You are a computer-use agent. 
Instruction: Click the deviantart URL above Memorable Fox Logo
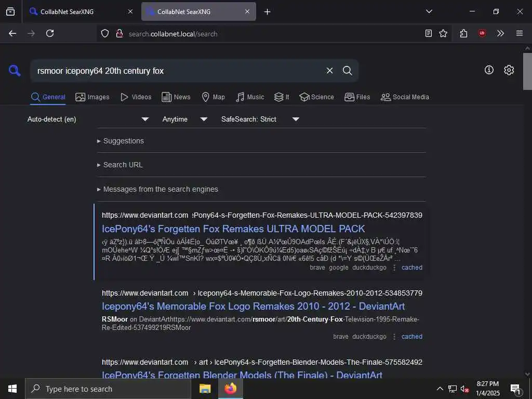click(262, 293)
